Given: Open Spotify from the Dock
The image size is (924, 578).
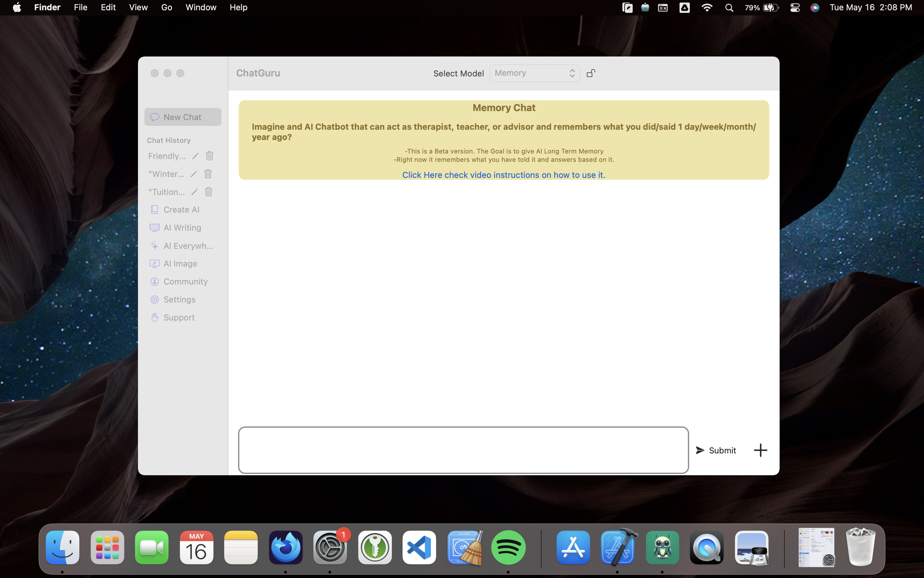Looking at the screenshot, I should 509,548.
